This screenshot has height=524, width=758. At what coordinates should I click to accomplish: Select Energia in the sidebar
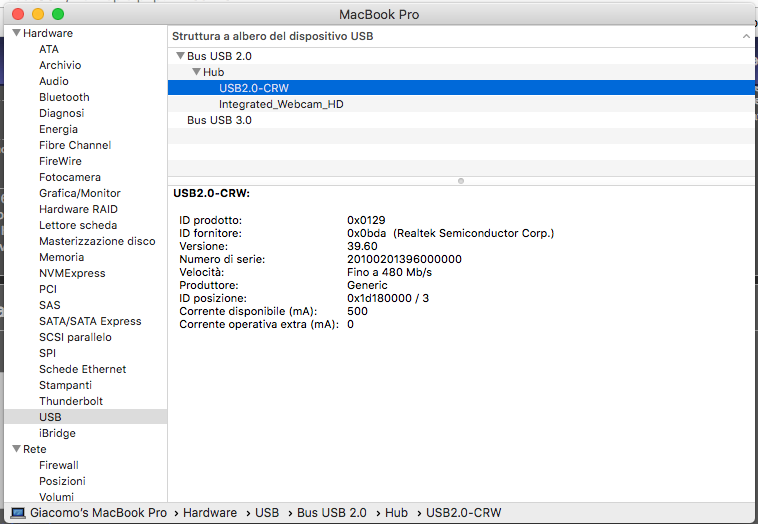coord(58,129)
